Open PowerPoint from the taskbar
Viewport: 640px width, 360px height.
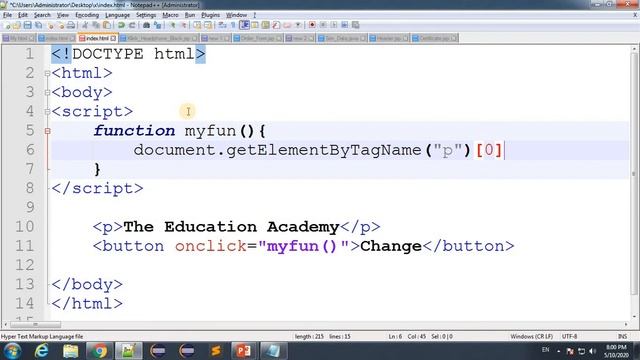pos(243,351)
